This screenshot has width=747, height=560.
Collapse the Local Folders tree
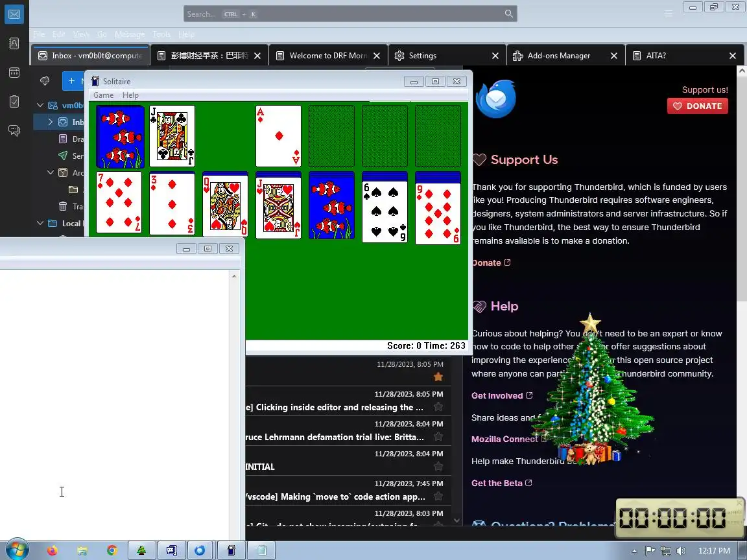click(40, 223)
